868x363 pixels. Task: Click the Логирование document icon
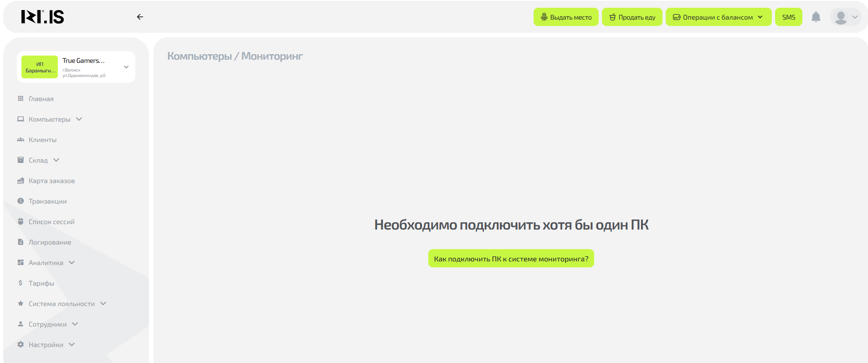click(x=21, y=242)
